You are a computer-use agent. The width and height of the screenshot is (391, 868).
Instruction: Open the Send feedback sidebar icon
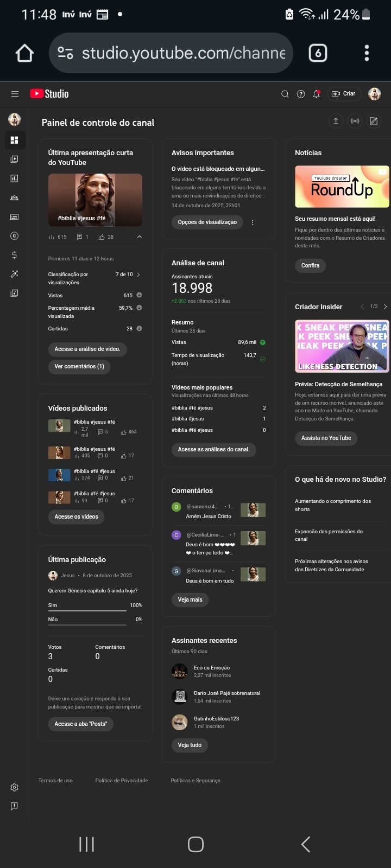[15, 806]
